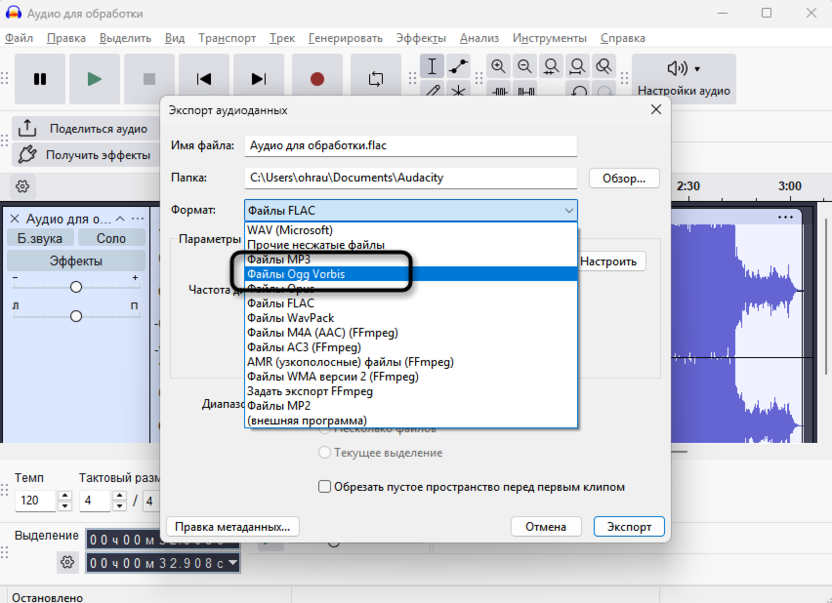
Task: Collapse the Формат combo box arrow
Action: pyautogui.click(x=569, y=211)
